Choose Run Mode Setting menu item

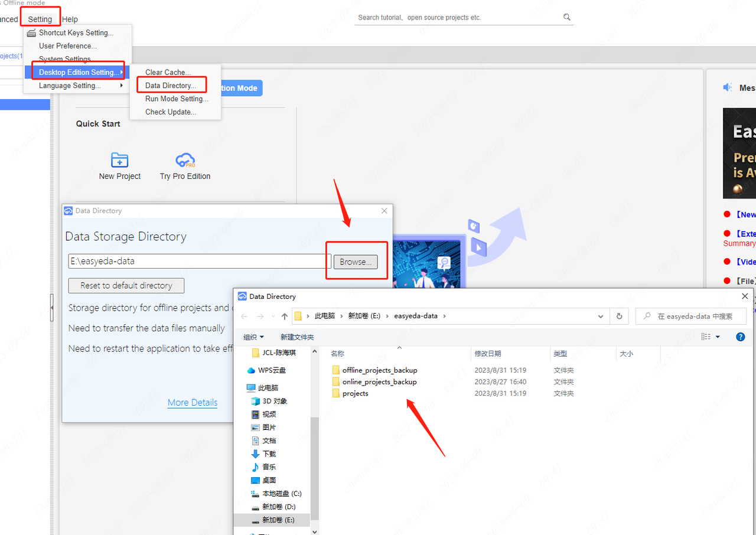click(175, 99)
